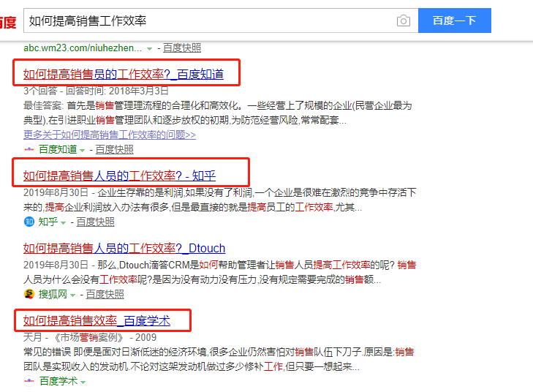Open 百度快照 link beside 搜狐网
This screenshot has height=392, width=533.
coord(105,294)
